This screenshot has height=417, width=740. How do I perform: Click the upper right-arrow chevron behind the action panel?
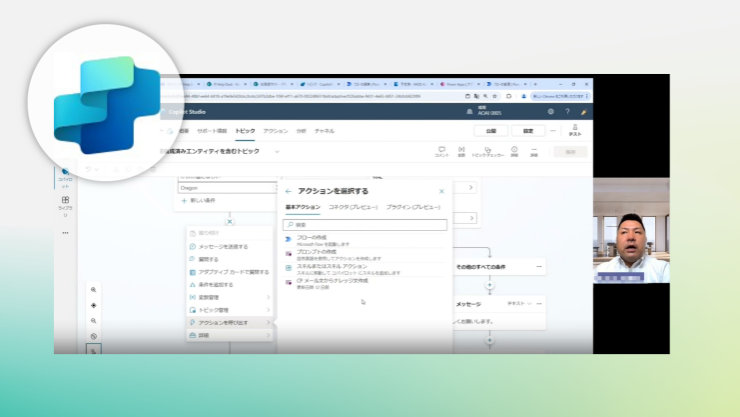coord(471,187)
